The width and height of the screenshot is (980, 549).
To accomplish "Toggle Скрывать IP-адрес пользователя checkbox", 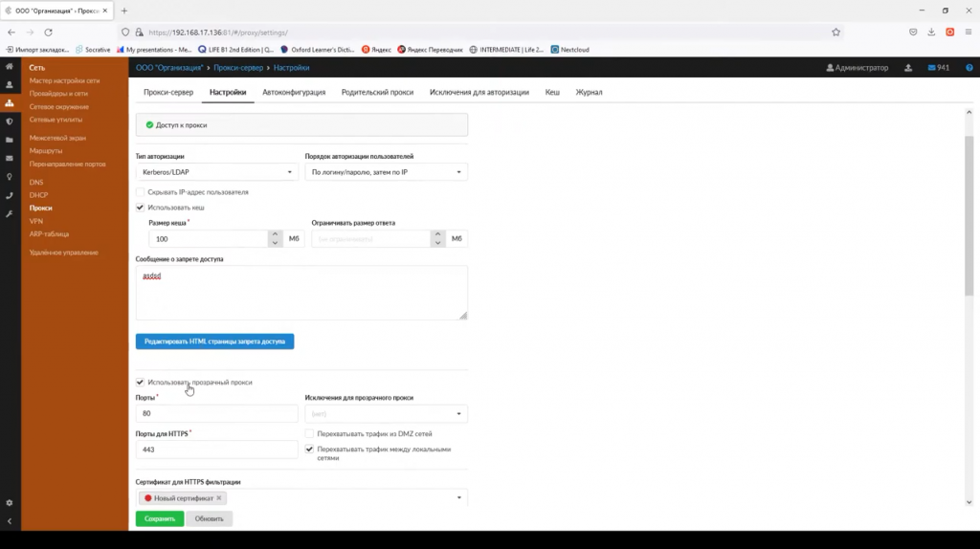I will click(x=140, y=191).
